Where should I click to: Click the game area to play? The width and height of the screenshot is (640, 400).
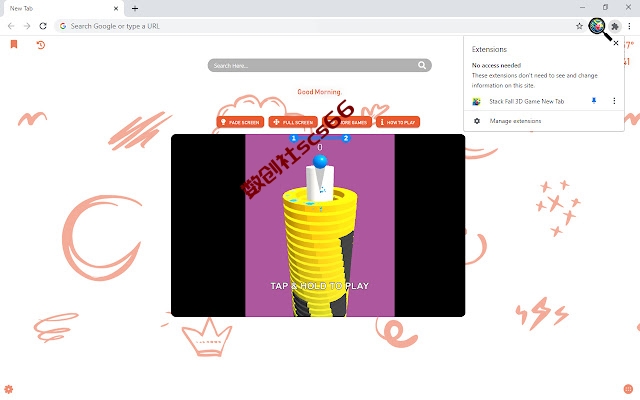point(320,225)
